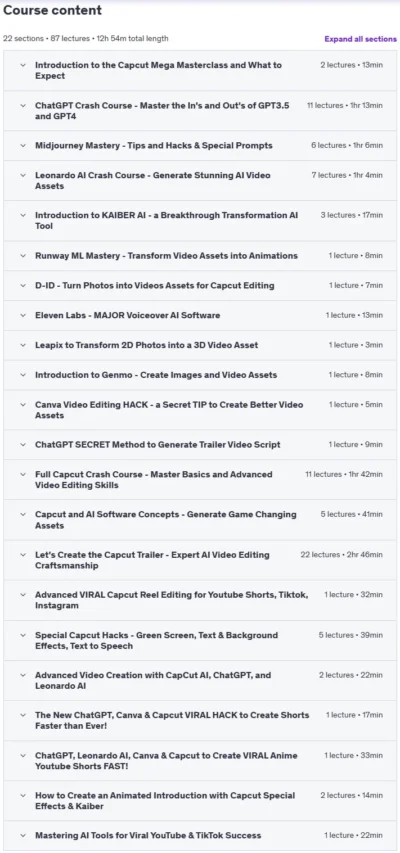Select the Introduction to Genmo section title

pos(156,375)
